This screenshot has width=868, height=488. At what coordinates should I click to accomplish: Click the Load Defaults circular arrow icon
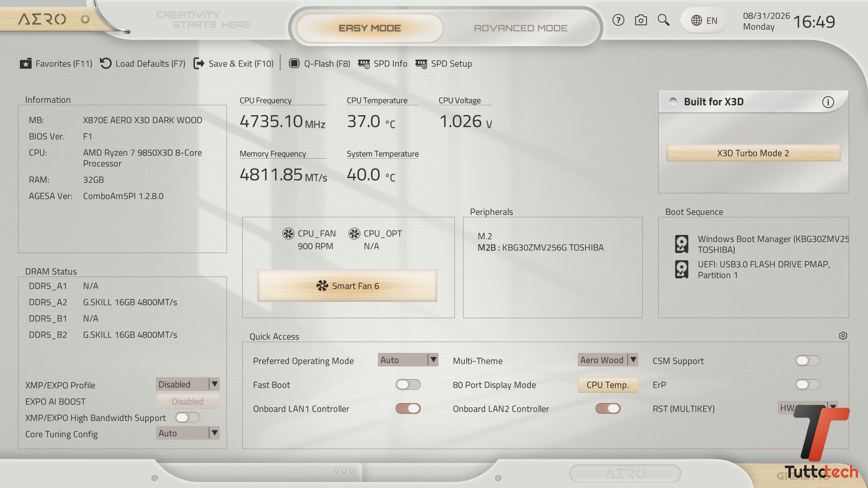tap(106, 64)
